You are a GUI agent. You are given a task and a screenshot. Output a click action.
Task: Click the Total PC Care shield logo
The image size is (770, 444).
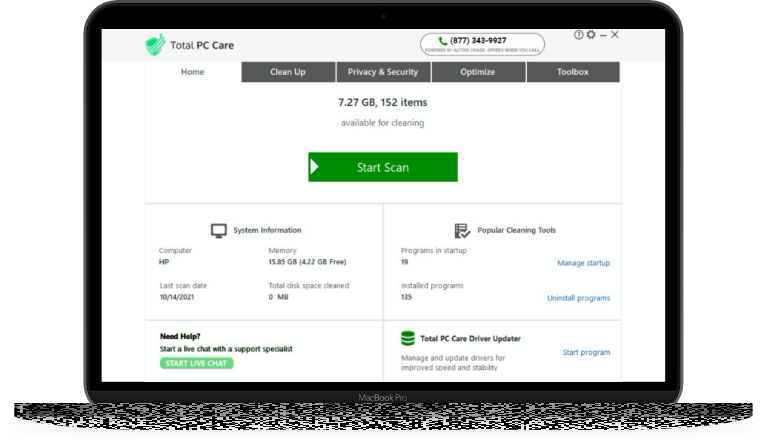click(154, 45)
